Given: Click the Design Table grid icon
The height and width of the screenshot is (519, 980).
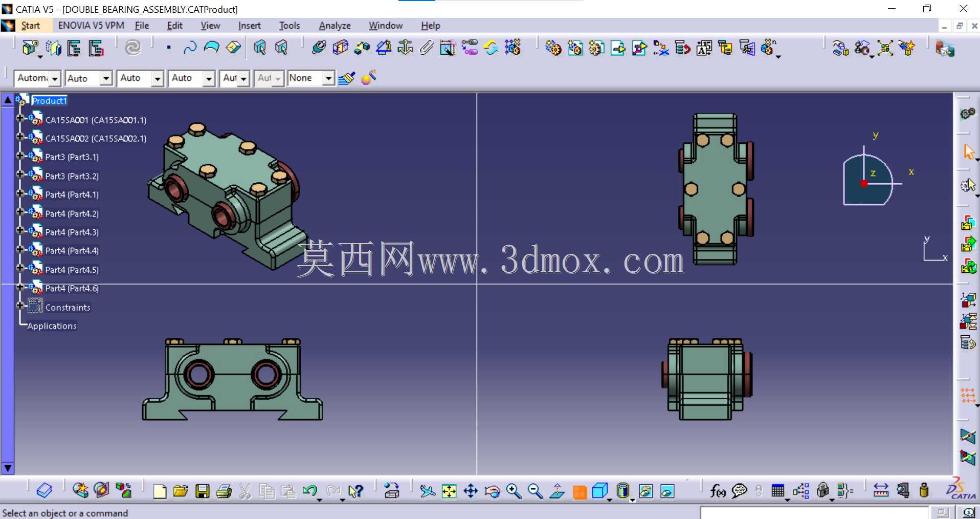Looking at the screenshot, I should click(778, 491).
